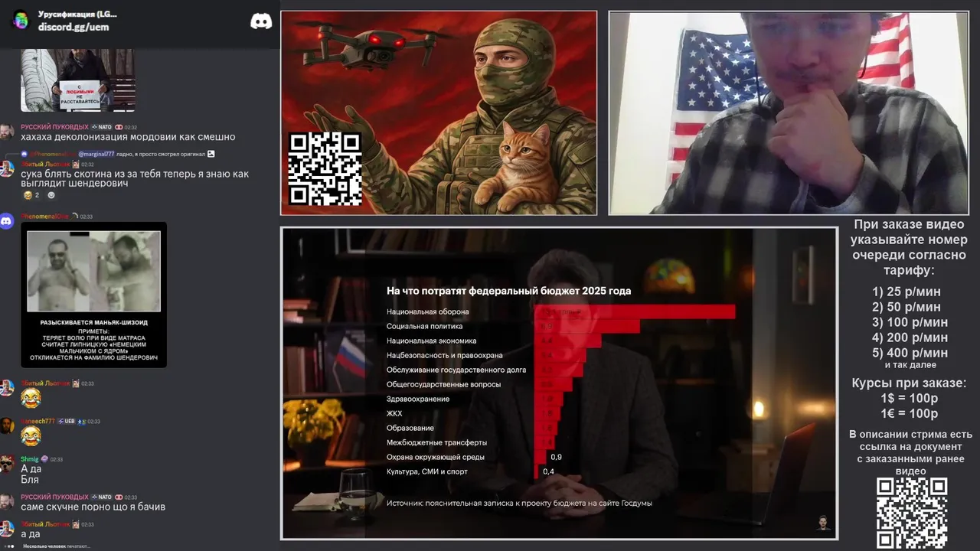Click the exchange rate text "1$ = 100р"
Screen dimensions: 980x551
pyautogui.click(x=909, y=398)
